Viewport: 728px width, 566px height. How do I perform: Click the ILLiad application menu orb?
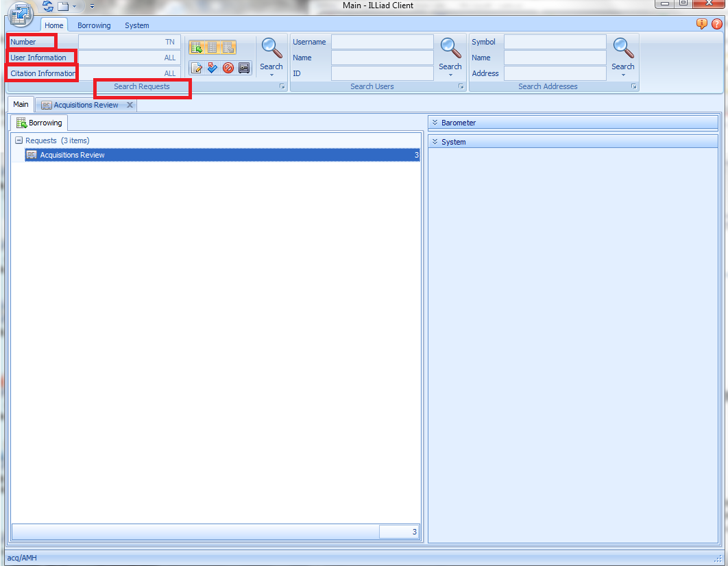(21, 14)
